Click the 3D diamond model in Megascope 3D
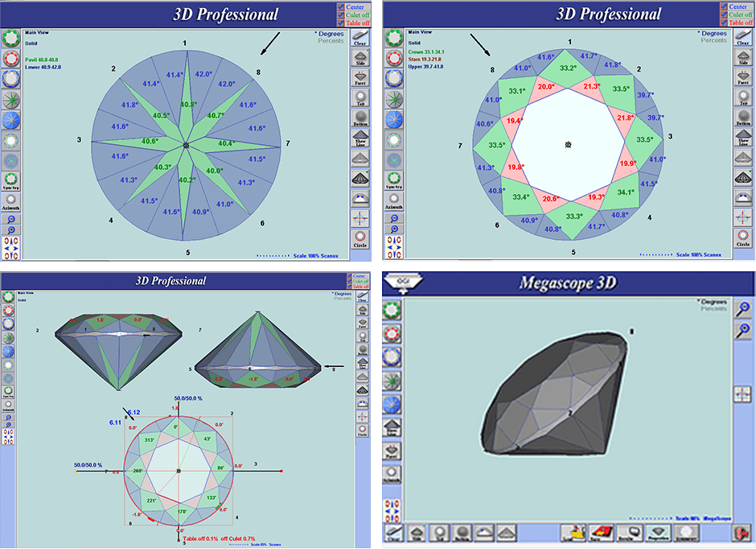 click(x=555, y=393)
